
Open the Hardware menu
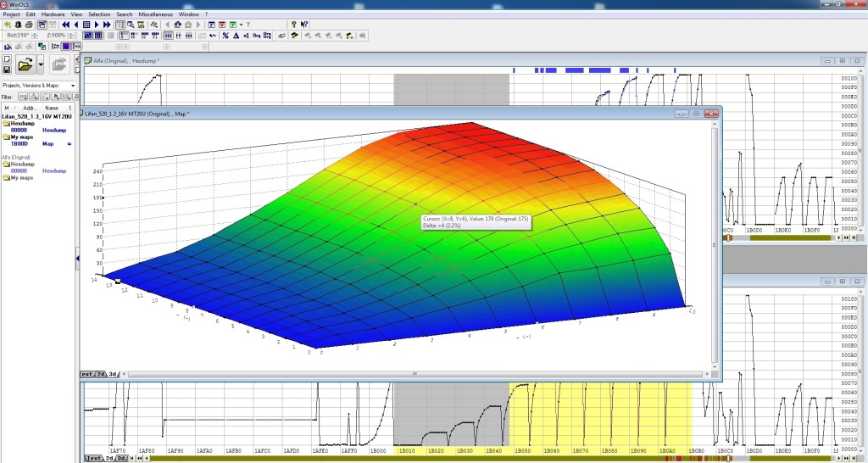pos(53,14)
